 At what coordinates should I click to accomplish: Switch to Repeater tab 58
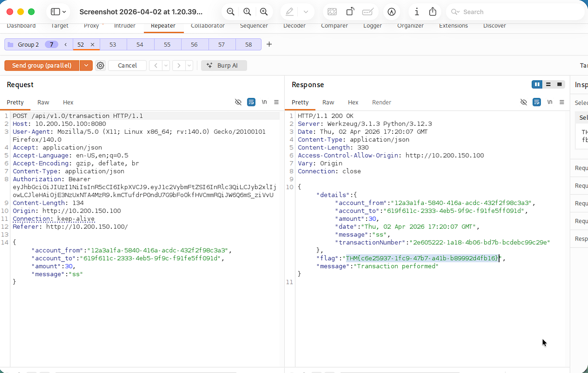(x=249, y=44)
